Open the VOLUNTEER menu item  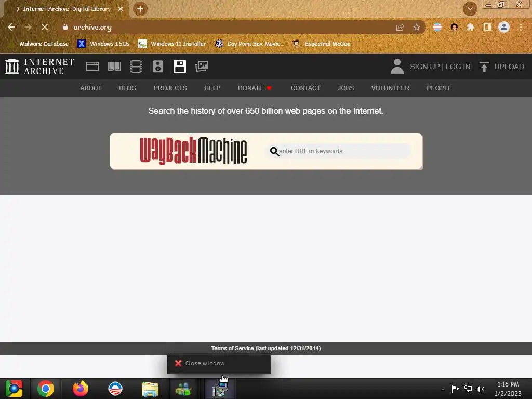click(390, 88)
